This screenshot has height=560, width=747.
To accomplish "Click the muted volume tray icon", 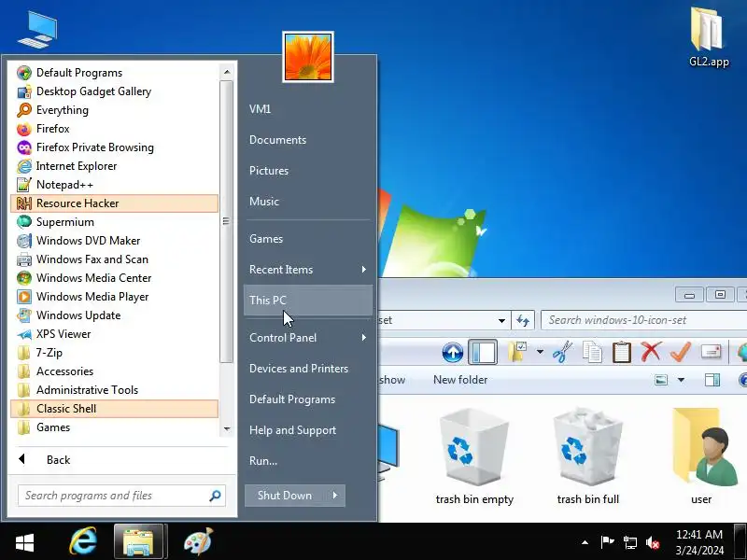I will [x=653, y=542].
